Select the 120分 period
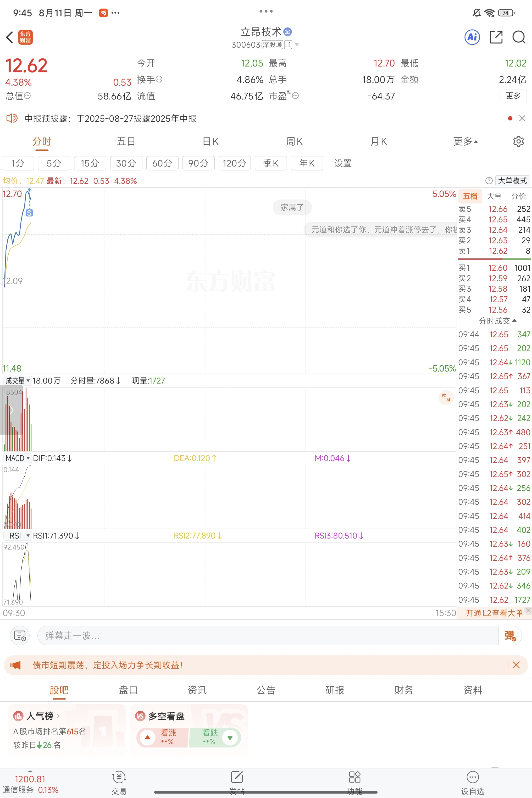Viewport: 532px width, 798px height. coord(234,163)
